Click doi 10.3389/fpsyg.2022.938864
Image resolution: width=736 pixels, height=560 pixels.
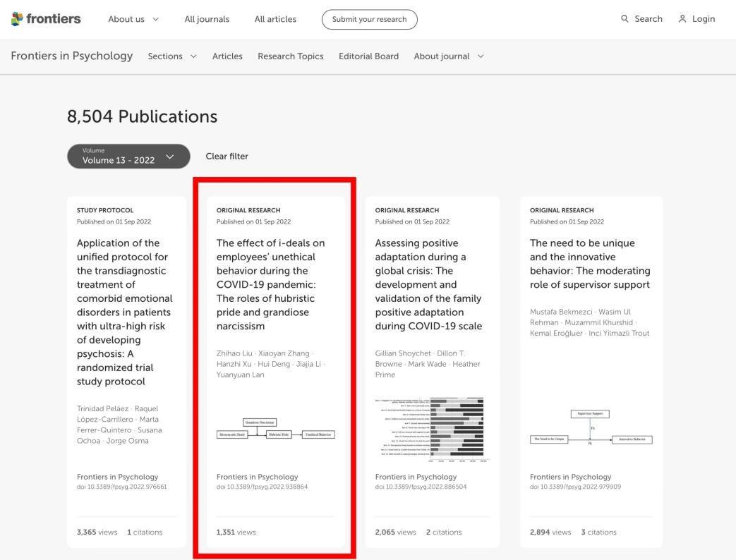tap(262, 487)
